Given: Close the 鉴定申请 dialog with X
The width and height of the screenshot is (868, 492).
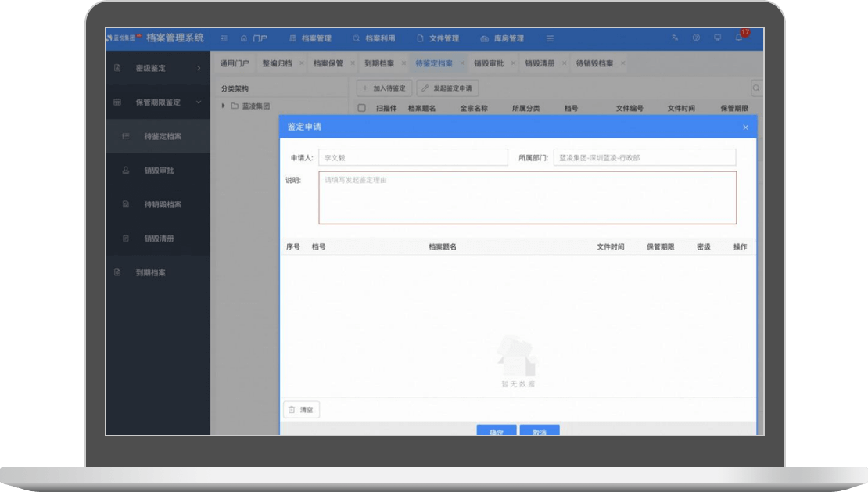Looking at the screenshot, I should (x=745, y=127).
